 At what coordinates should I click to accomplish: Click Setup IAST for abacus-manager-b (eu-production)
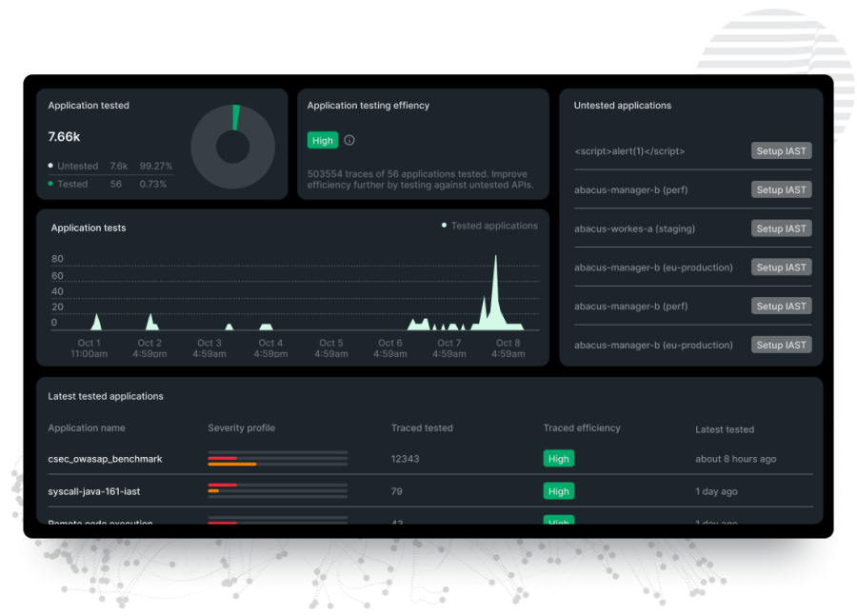click(x=781, y=268)
